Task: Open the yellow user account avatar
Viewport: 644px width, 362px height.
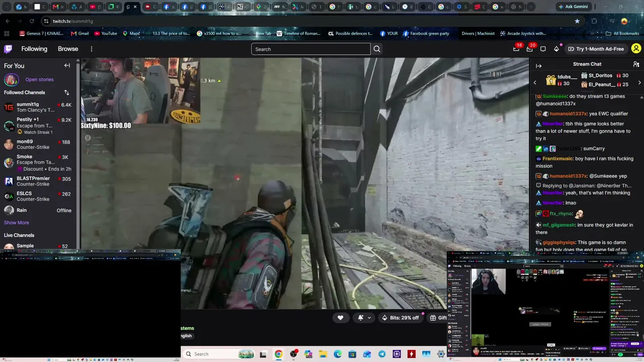Action: point(636,49)
